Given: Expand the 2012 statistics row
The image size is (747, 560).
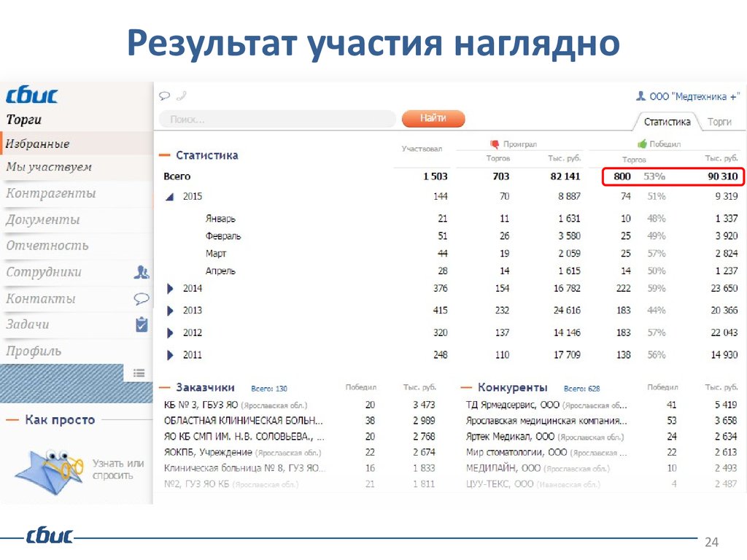Looking at the screenshot, I should point(170,333).
